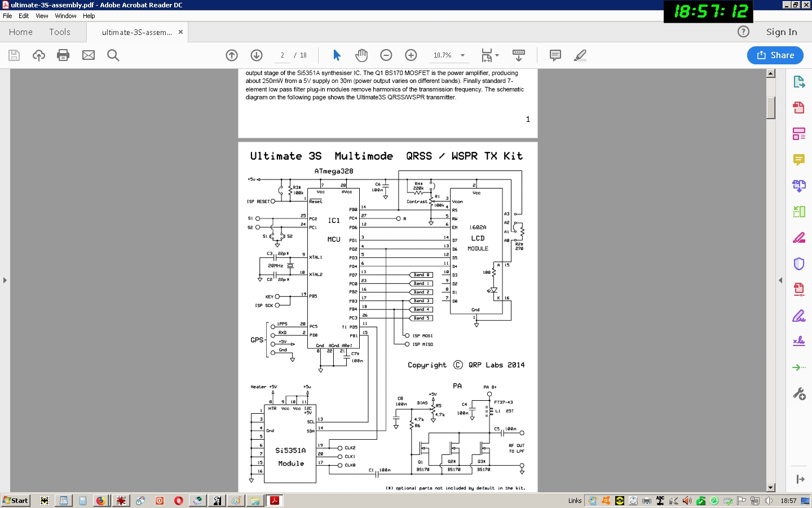
Task: Open Create PDF tool in right pane
Action: [799, 108]
